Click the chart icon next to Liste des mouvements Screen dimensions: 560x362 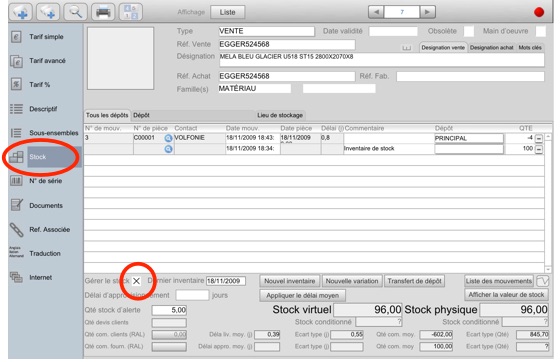542,281
